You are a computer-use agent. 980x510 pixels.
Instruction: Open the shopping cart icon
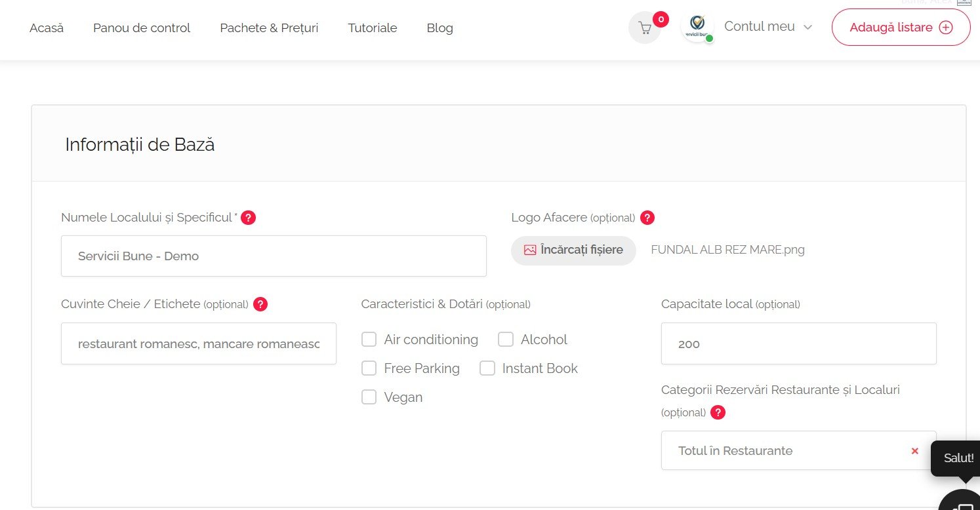(644, 28)
